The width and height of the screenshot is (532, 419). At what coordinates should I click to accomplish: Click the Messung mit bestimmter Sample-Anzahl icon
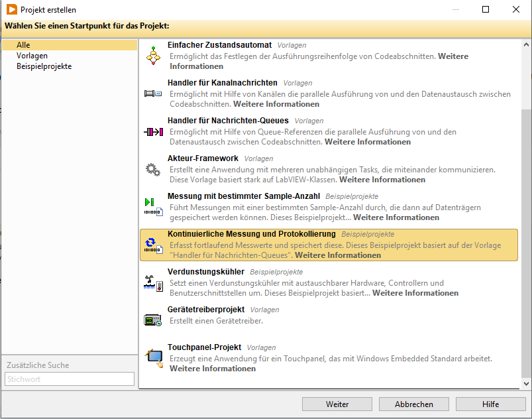(153, 207)
